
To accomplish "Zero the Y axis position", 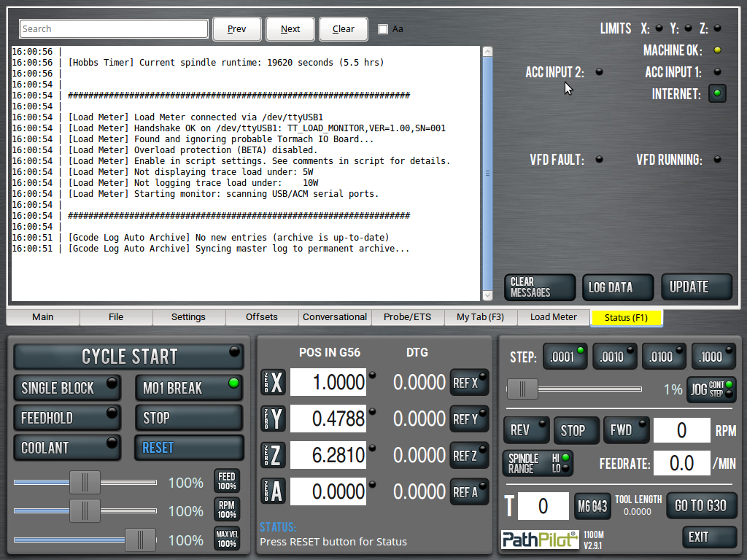I will (x=274, y=419).
